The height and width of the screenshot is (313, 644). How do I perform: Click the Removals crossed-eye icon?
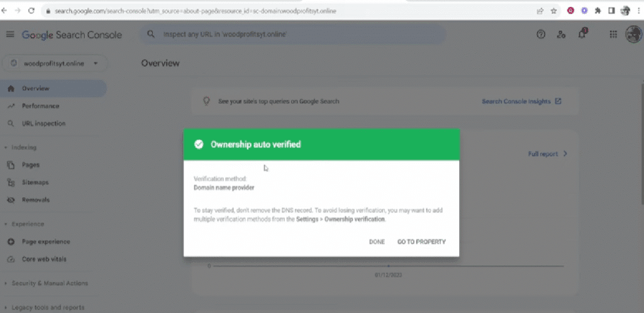(x=11, y=200)
